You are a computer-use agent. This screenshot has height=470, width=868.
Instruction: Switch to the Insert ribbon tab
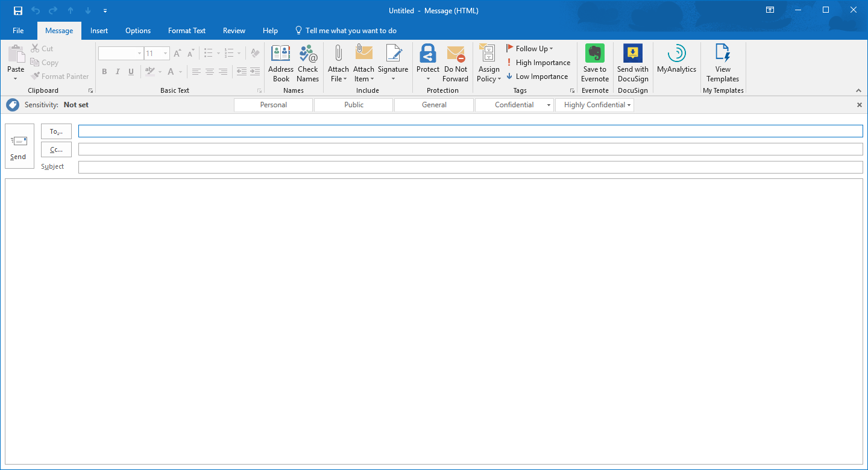tap(99, 30)
